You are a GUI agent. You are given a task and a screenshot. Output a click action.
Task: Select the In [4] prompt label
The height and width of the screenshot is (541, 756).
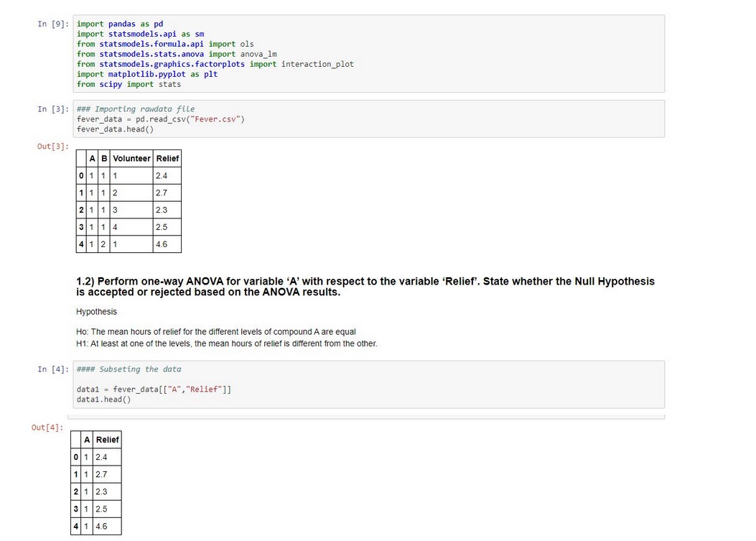(x=54, y=369)
